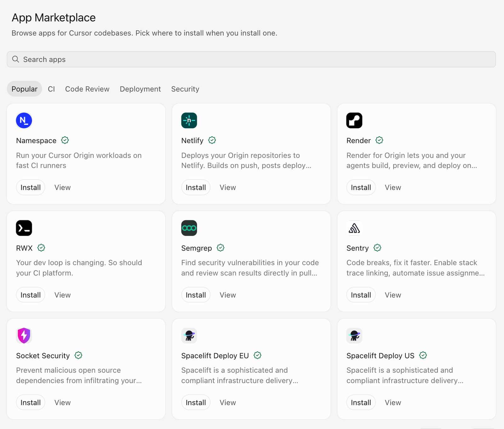Click the verified badge beside Render
504x429 pixels.
click(379, 140)
